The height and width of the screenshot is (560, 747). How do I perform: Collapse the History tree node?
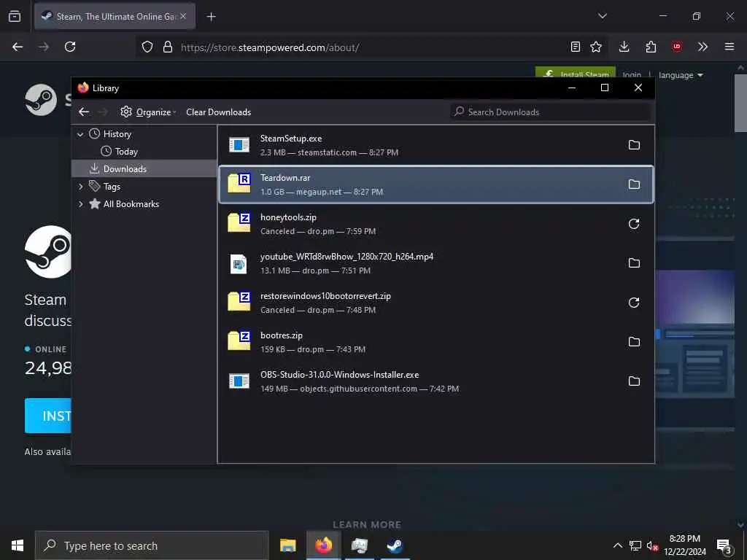80,134
